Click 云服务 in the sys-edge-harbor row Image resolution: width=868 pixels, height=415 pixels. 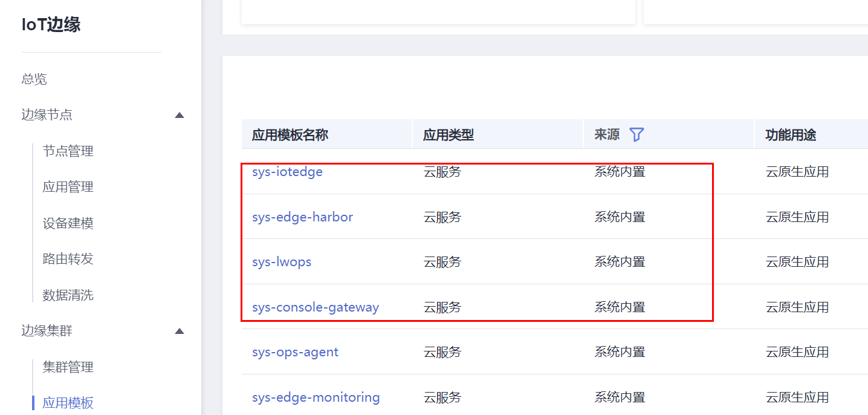click(442, 217)
